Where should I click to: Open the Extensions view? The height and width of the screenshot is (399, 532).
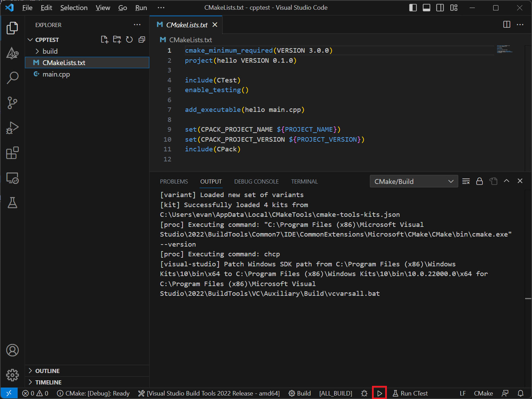coord(12,153)
